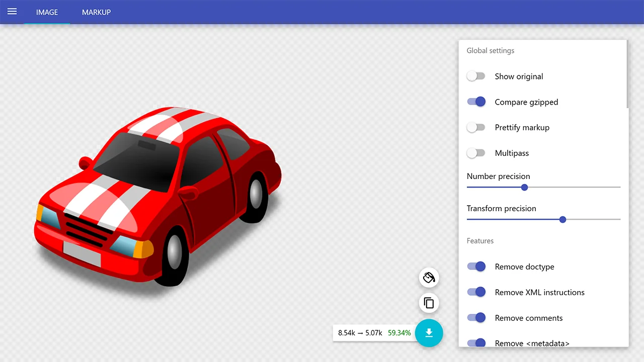Toggle the Remove <metadata> switch
Image resolution: width=644 pixels, height=362 pixels.
click(x=476, y=343)
